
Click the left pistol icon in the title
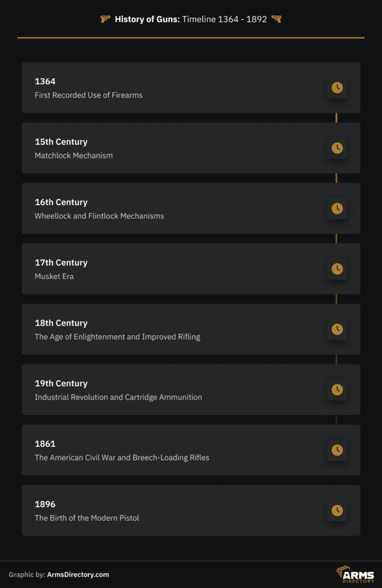[105, 19]
